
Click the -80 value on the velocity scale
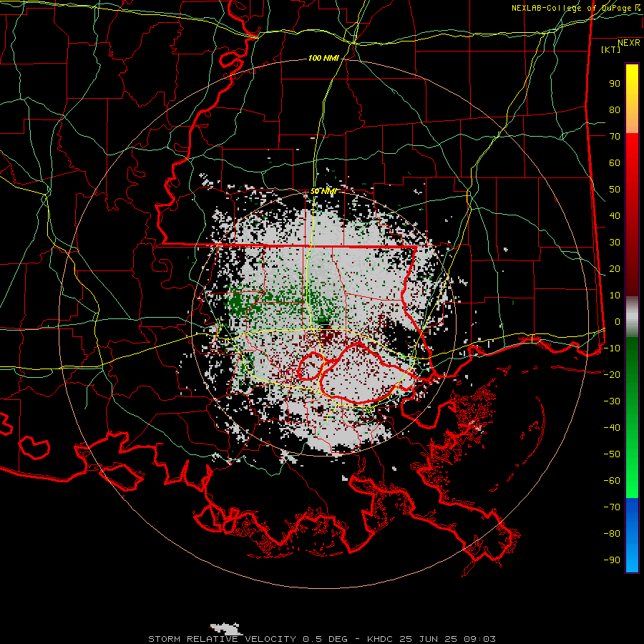612,534
